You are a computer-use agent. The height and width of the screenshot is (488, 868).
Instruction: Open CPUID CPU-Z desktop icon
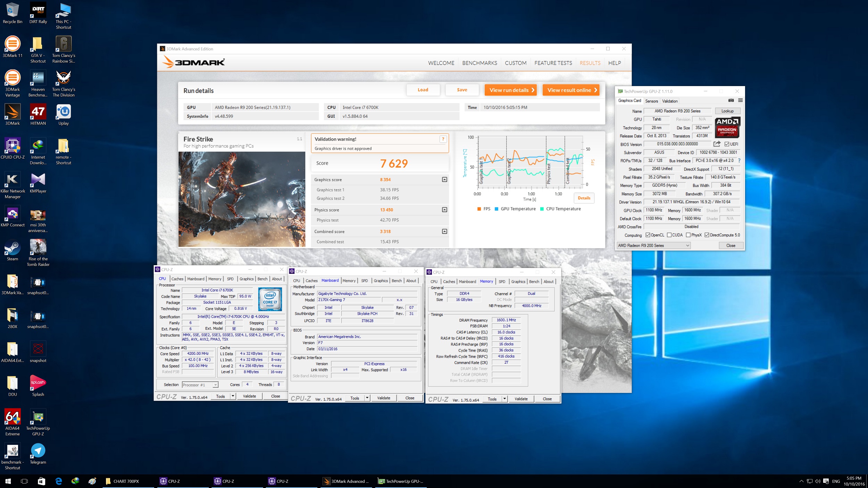[12, 149]
